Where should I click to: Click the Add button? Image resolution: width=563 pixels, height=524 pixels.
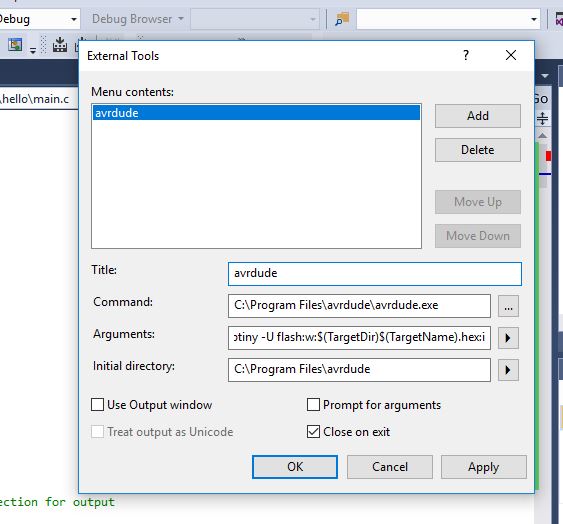point(478,116)
